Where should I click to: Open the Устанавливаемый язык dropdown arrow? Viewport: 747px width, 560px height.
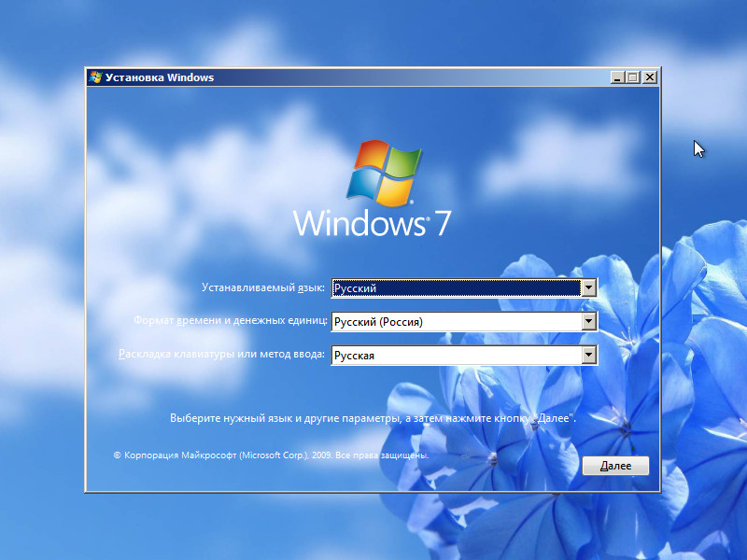click(588, 288)
